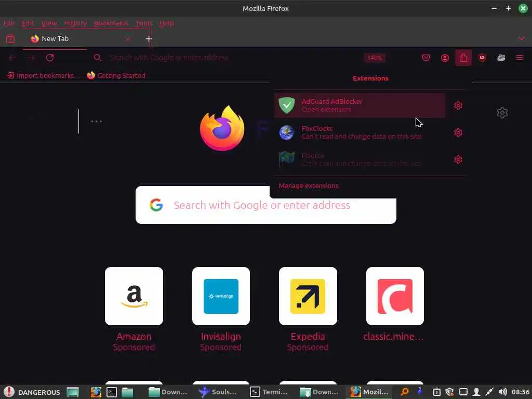Click the address bar search magnifier icon

click(x=97, y=58)
